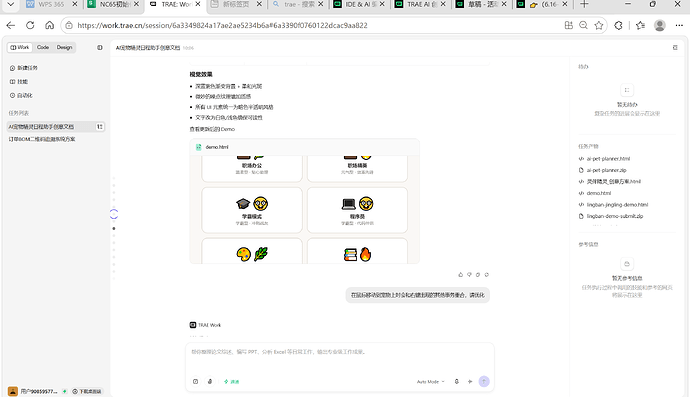The width and height of the screenshot is (690, 397).
Task: Open a new browser tab
Action: pos(584,4)
